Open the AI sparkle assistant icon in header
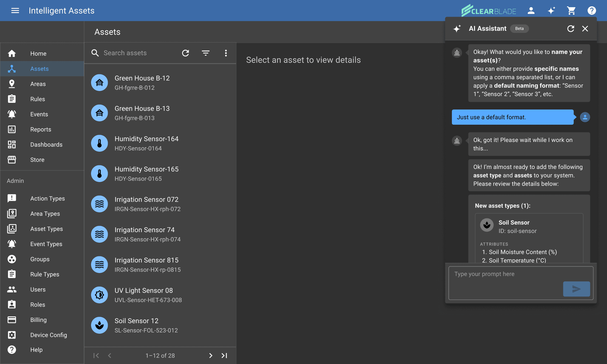The image size is (607, 364). click(551, 11)
